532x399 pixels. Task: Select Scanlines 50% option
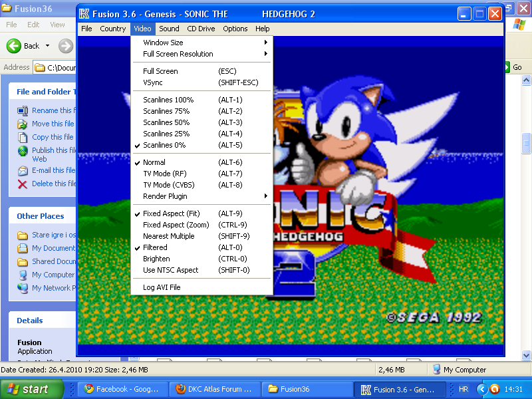tap(166, 122)
